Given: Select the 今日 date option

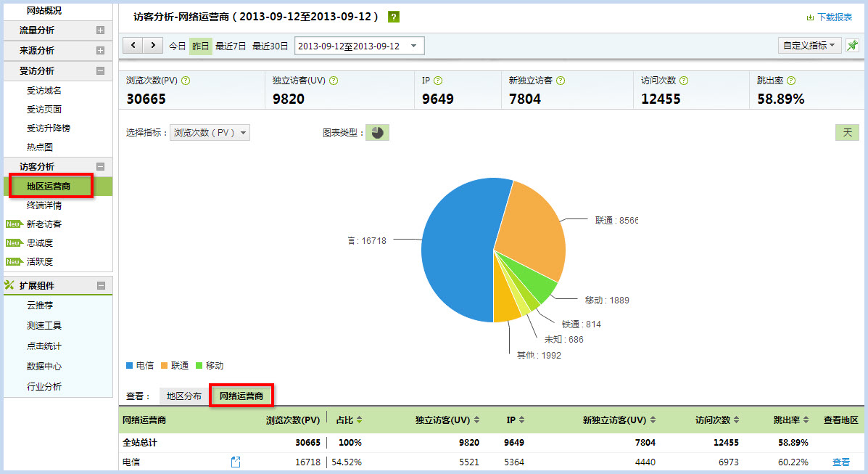Looking at the screenshot, I should [x=177, y=46].
